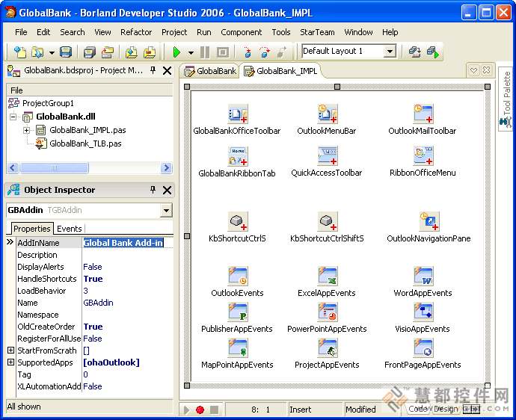Open the Refactor menu

136,32
